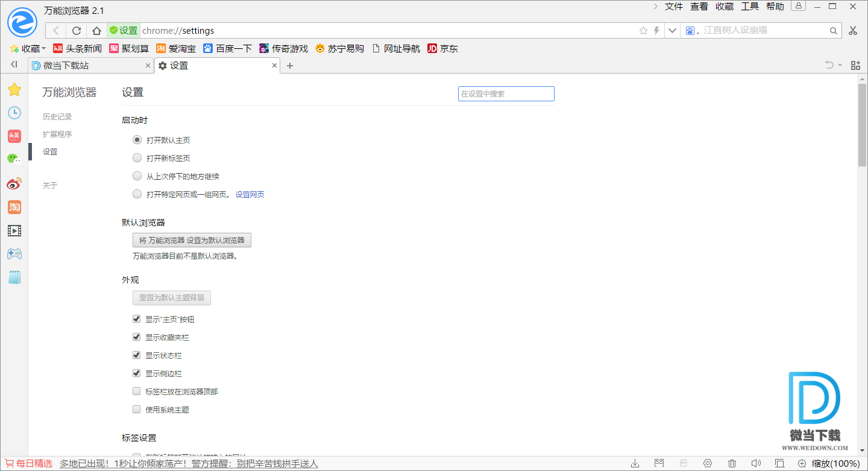Click the trash icon in status bar
Screen dimensions: 868x471
732,463
